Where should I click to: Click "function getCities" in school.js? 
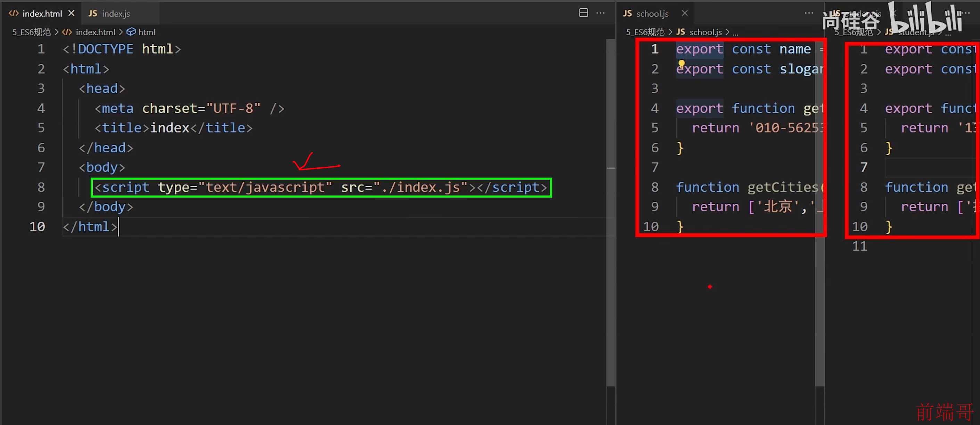pos(747,187)
